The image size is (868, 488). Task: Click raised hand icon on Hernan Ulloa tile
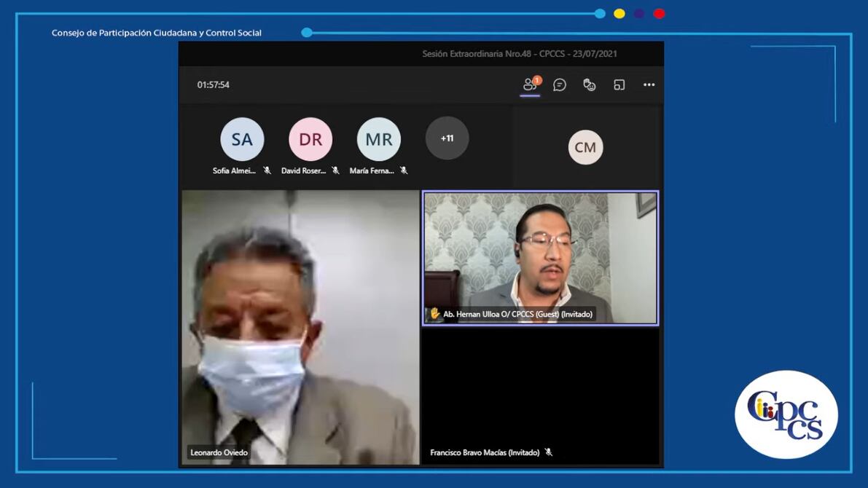click(x=435, y=314)
